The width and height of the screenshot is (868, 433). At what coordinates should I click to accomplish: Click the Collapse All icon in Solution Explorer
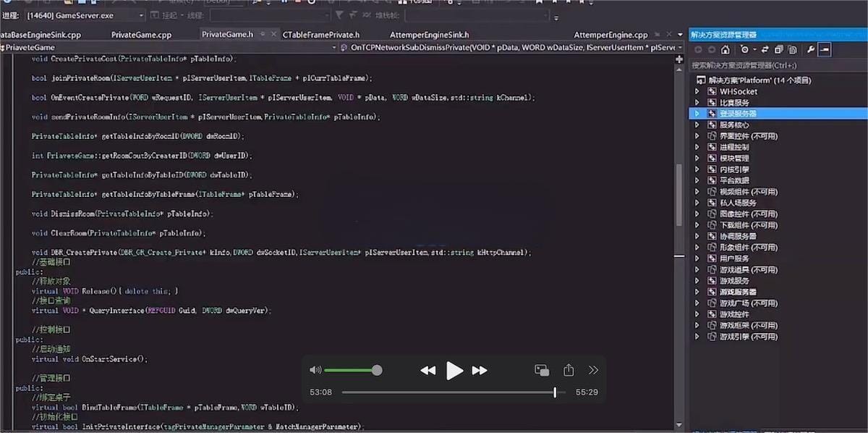(x=778, y=50)
